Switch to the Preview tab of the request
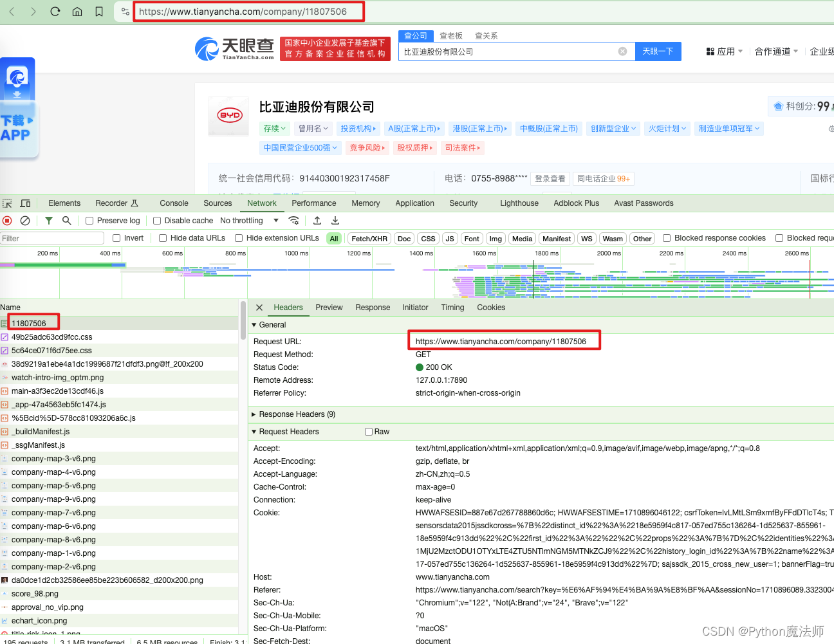This screenshot has width=834, height=644. pos(329,308)
